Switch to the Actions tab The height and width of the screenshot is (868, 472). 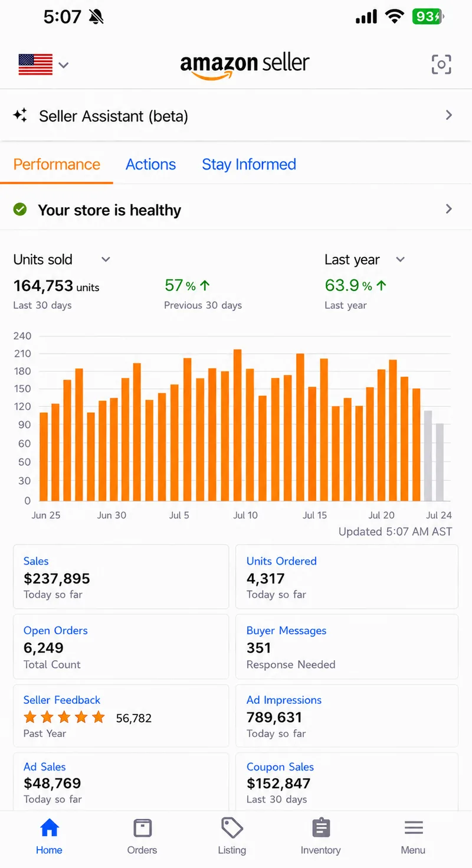pos(150,164)
